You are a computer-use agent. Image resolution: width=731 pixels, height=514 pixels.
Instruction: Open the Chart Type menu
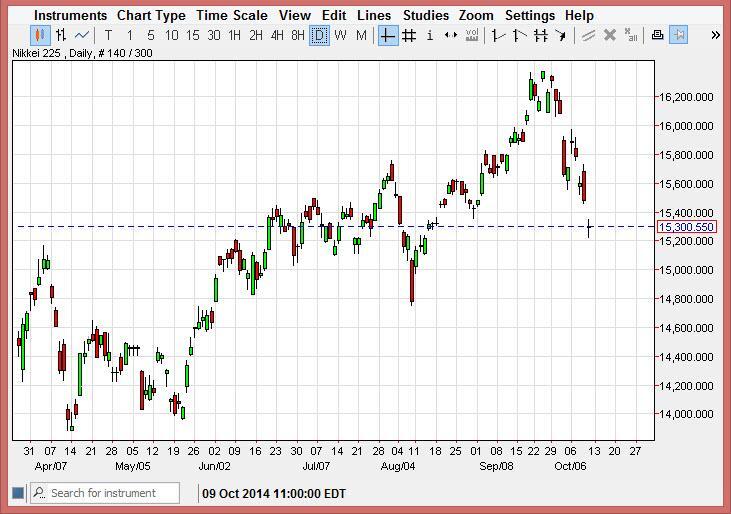(150, 15)
